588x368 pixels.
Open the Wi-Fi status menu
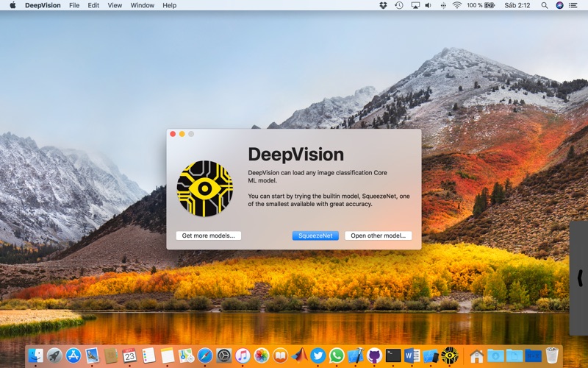click(x=456, y=5)
